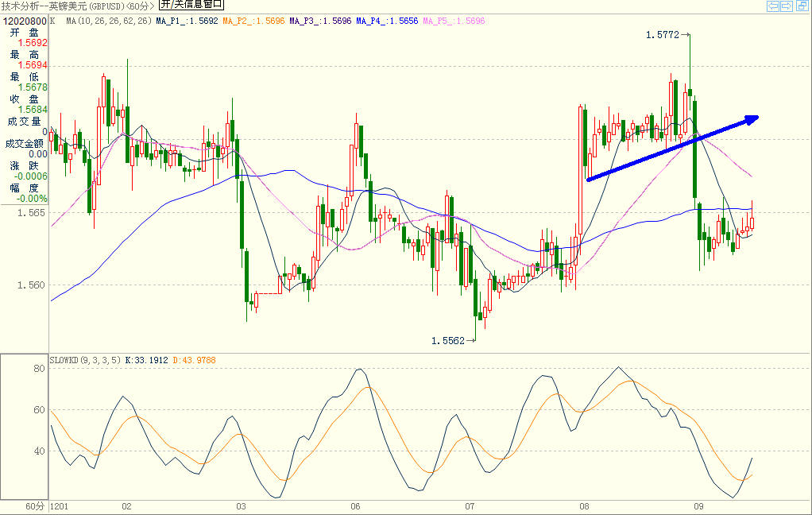Select the SLOWKD(9,3,3,5) indicator label

(86, 360)
